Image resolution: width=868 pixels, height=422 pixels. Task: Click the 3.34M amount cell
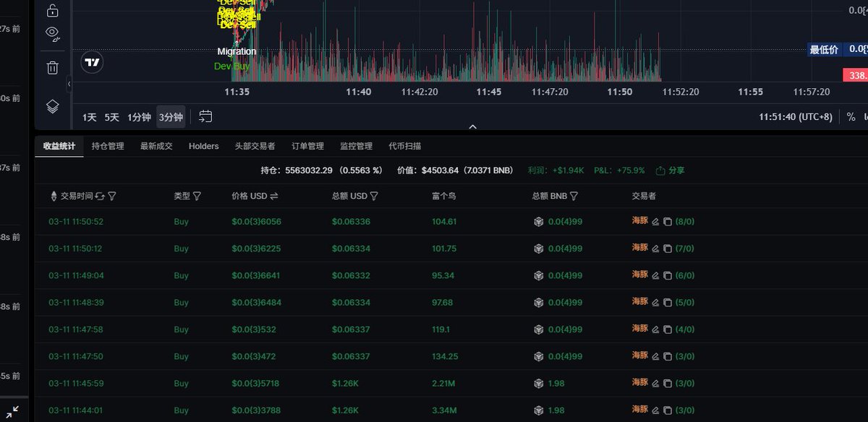click(x=444, y=410)
